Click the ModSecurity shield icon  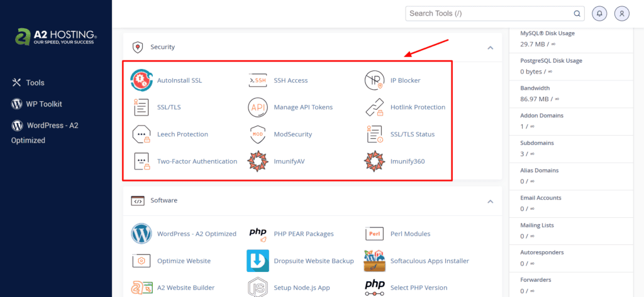(x=258, y=134)
